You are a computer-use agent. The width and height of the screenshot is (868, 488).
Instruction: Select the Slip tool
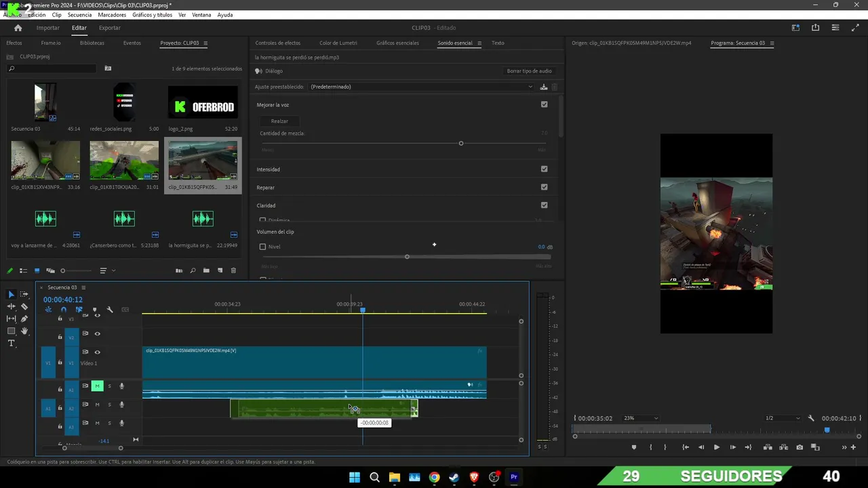(11, 319)
